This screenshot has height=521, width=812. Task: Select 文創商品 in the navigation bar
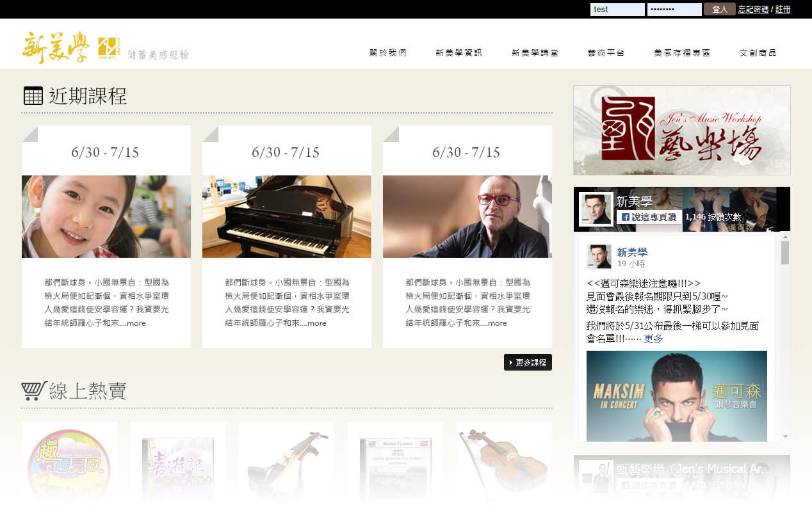pyautogui.click(x=758, y=53)
